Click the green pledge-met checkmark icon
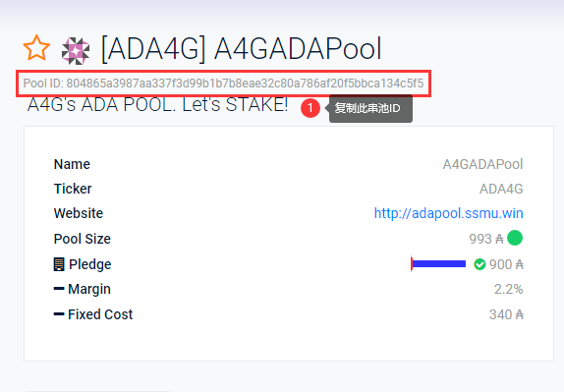Image resolution: width=564 pixels, height=392 pixels. point(479,264)
